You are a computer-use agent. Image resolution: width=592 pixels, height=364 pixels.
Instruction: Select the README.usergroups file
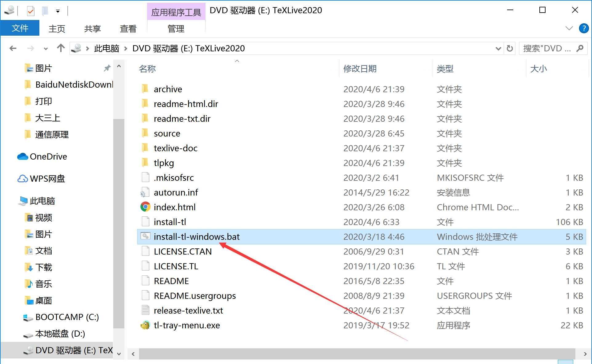point(195,296)
